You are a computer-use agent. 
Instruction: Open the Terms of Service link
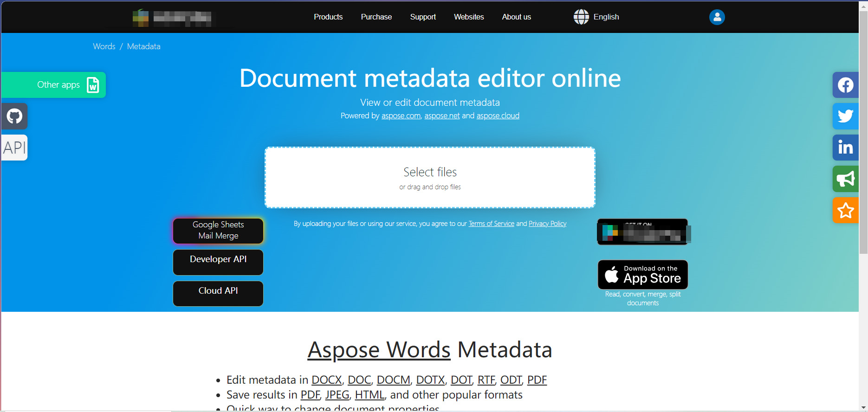pyautogui.click(x=492, y=224)
